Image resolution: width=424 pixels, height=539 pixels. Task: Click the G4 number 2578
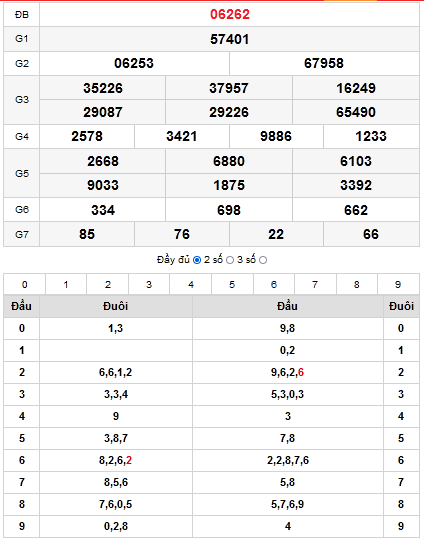[87, 136]
